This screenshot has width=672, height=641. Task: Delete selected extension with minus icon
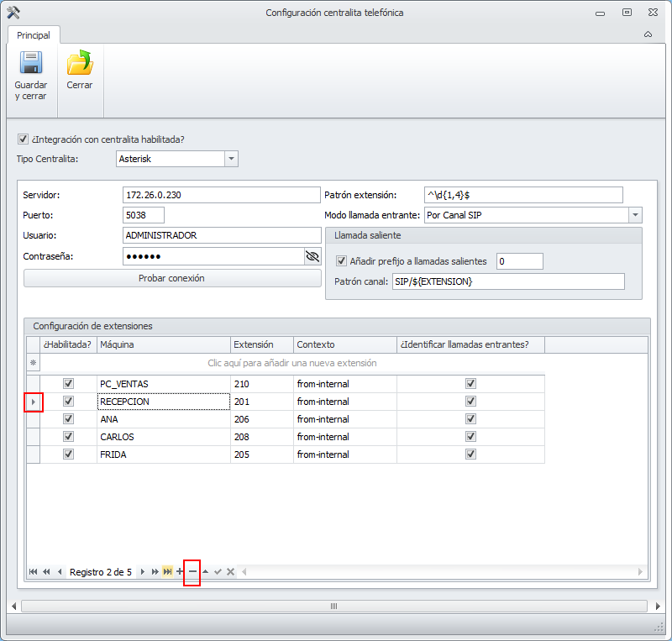click(192, 572)
